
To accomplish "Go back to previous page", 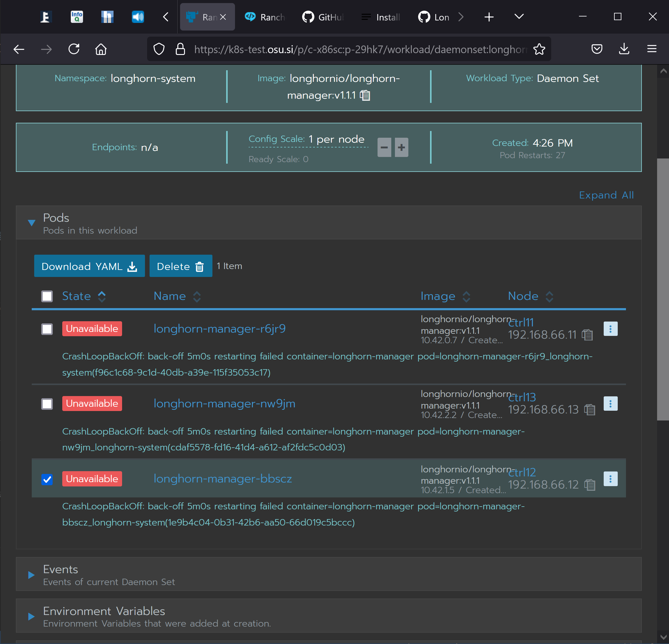I will (19, 49).
